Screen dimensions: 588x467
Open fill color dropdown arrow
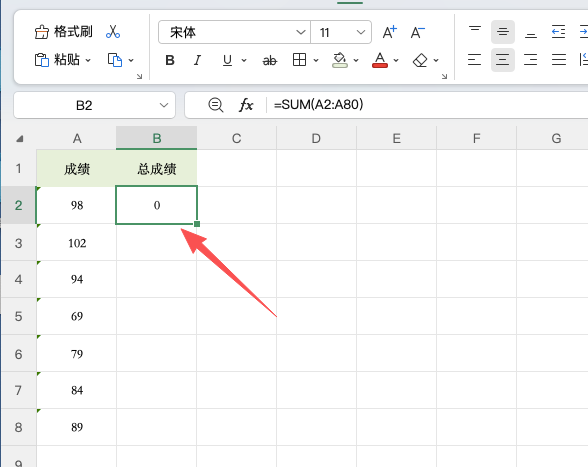pyautogui.click(x=356, y=60)
